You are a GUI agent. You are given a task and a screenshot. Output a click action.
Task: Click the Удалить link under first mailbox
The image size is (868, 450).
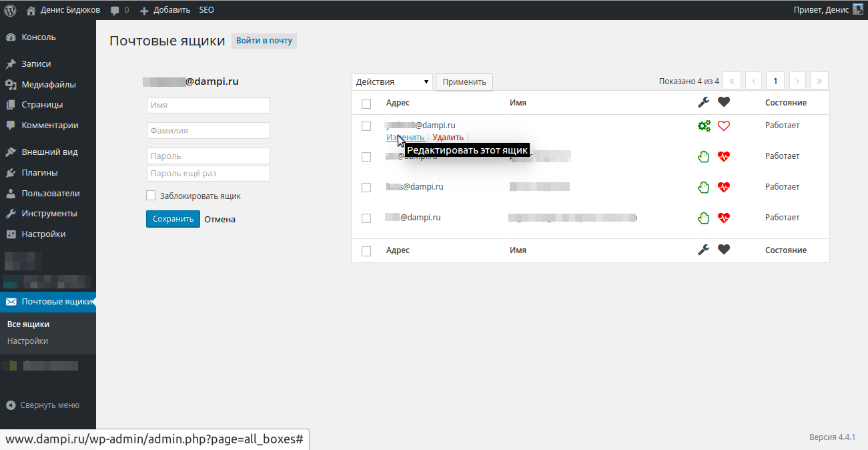(448, 138)
